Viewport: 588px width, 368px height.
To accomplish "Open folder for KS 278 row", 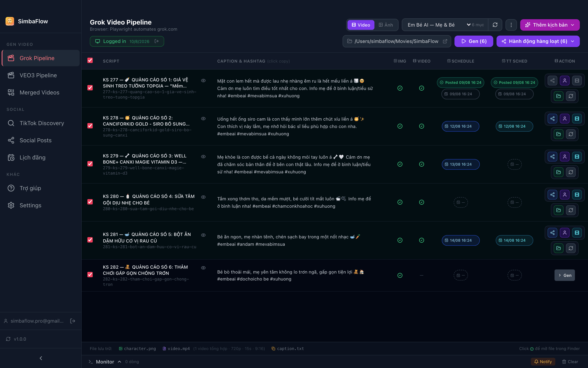I will [x=558, y=134].
